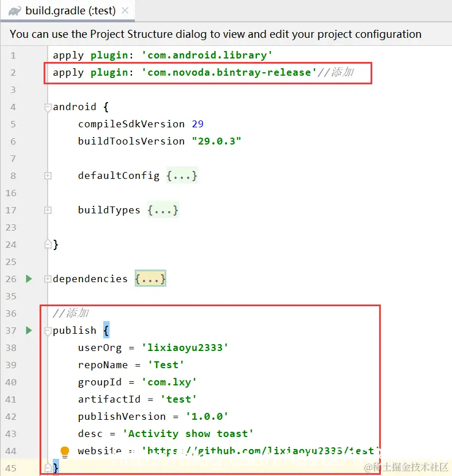Click 'com.android.library' string on line 1

click(x=207, y=55)
